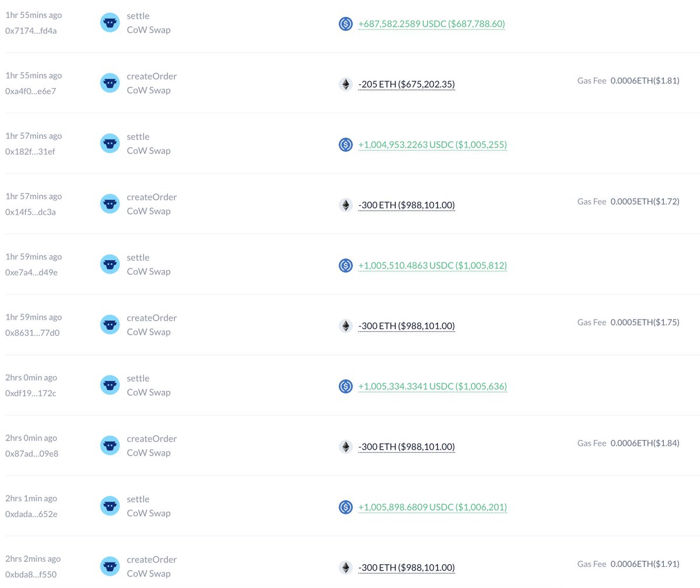Open transaction hash 0xbda8...f550
The height and width of the screenshot is (588, 700).
(x=32, y=574)
